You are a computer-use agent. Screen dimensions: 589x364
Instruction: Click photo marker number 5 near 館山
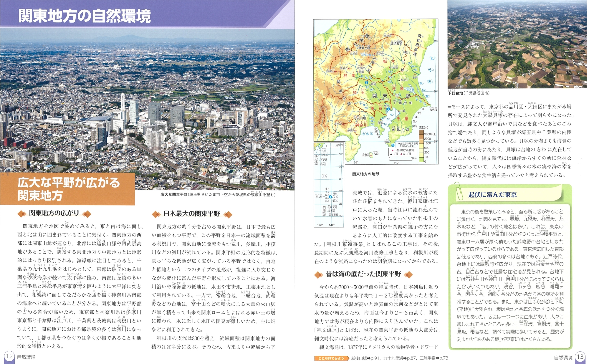[x=393, y=145]
